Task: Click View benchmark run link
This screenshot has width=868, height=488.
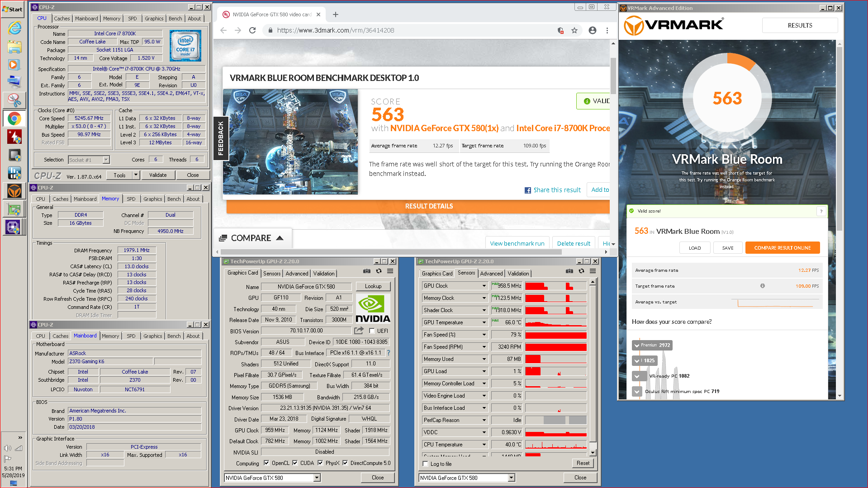Action: click(517, 243)
